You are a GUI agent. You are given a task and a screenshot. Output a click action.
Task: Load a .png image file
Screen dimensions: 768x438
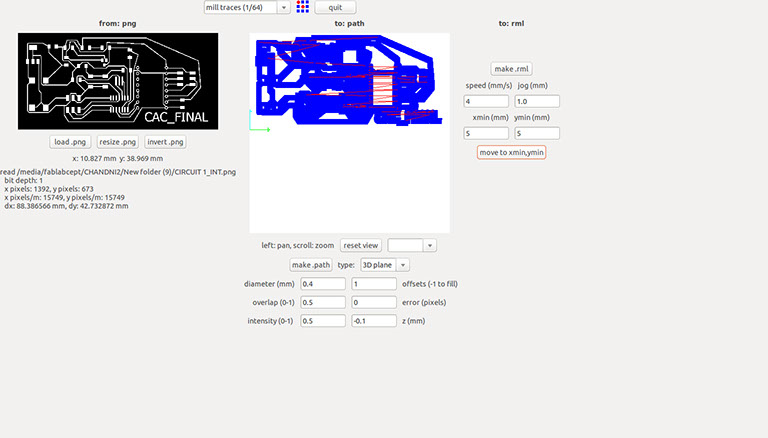pyautogui.click(x=70, y=142)
